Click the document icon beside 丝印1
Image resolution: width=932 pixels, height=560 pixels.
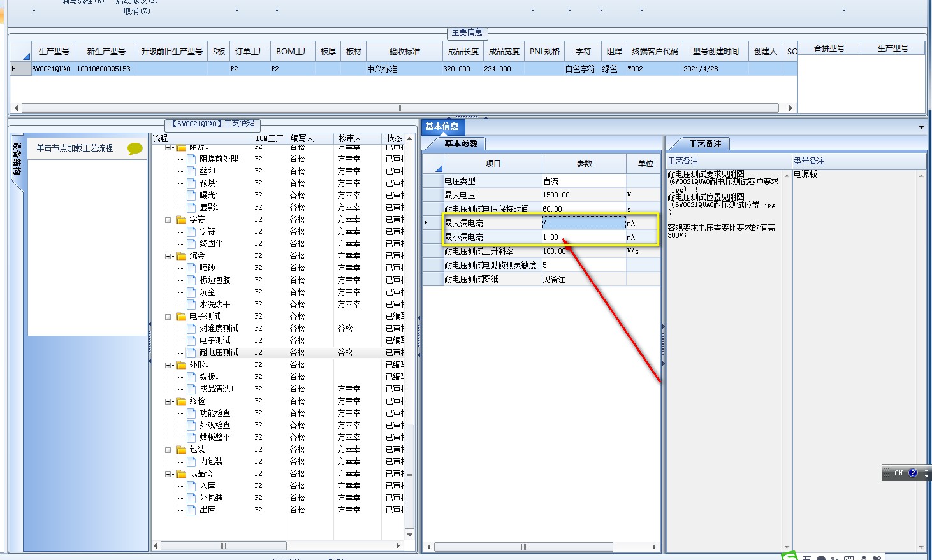coord(191,171)
